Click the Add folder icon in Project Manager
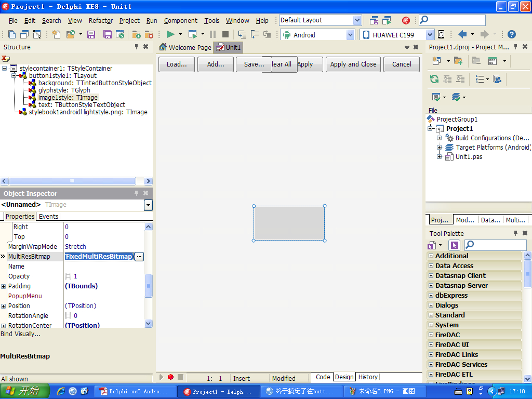The width and height of the screenshot is (532, 399). [458, 61]
